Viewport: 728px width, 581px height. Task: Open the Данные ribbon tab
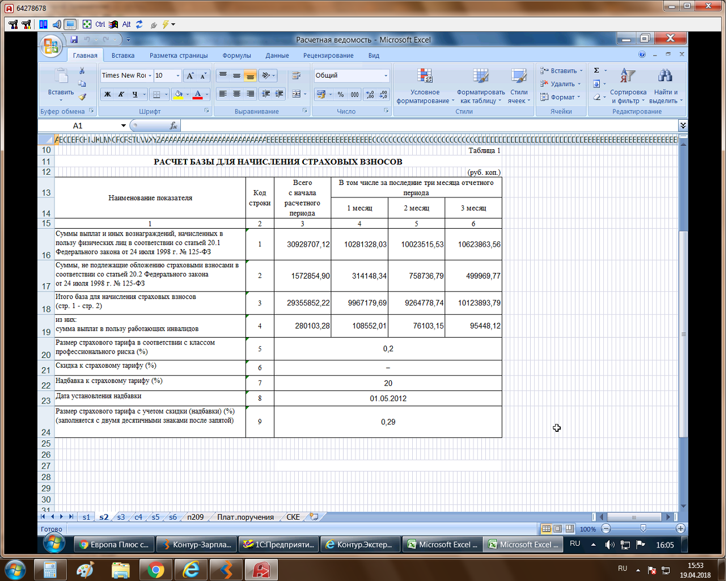pos(277,56)
